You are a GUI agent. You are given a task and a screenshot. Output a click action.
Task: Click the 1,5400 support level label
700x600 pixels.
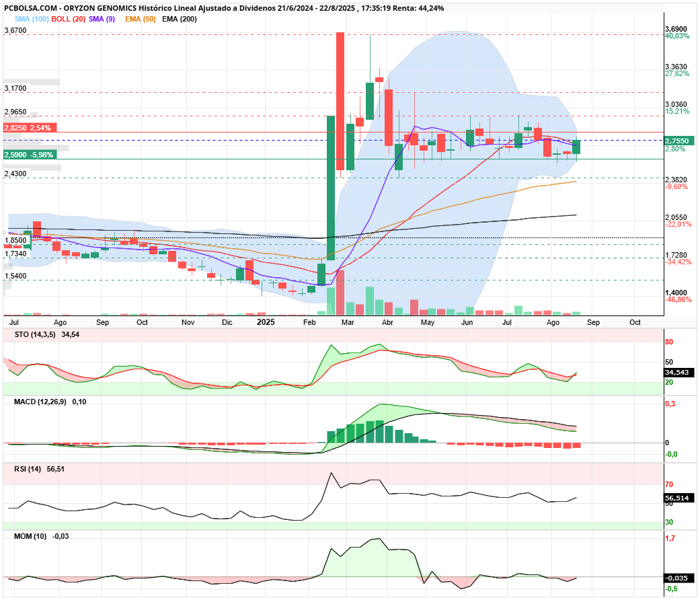point(15,276)
